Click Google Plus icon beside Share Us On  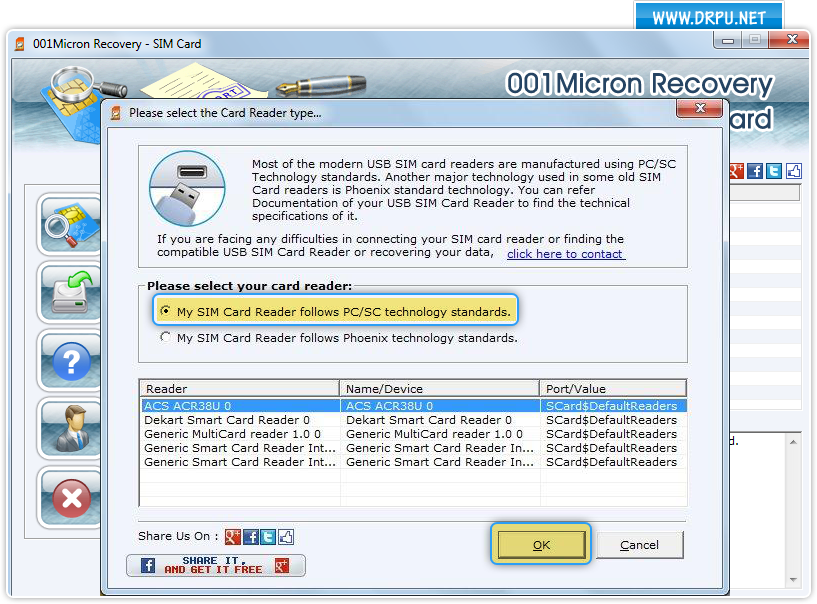(x=232, y=536)
